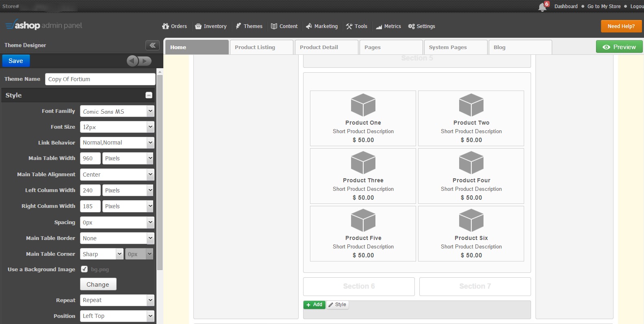This screenshot has width=644, height=324.
Task: Collapse the Theme Designer panel with double-arrow
Action: point(152,45)
